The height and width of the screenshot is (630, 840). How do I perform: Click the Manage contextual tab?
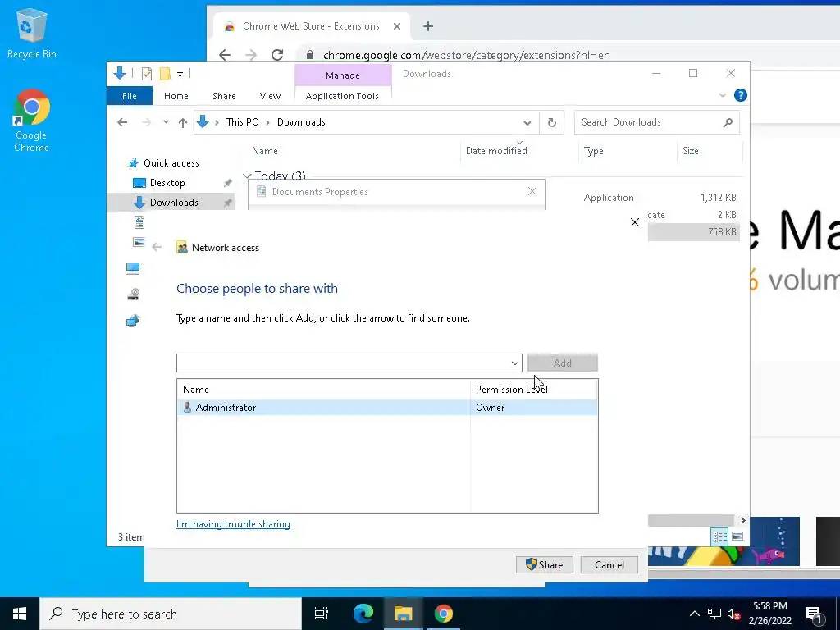(343, 75)
